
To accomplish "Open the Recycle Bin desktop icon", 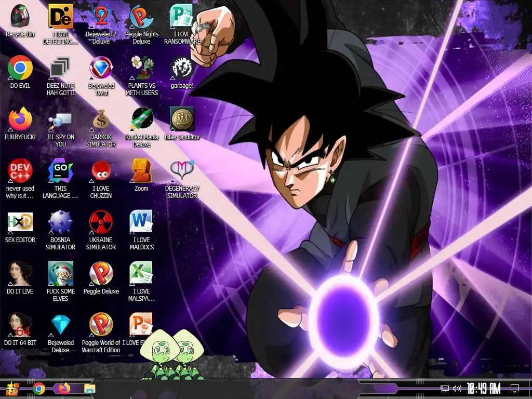I will pos(20,20).
